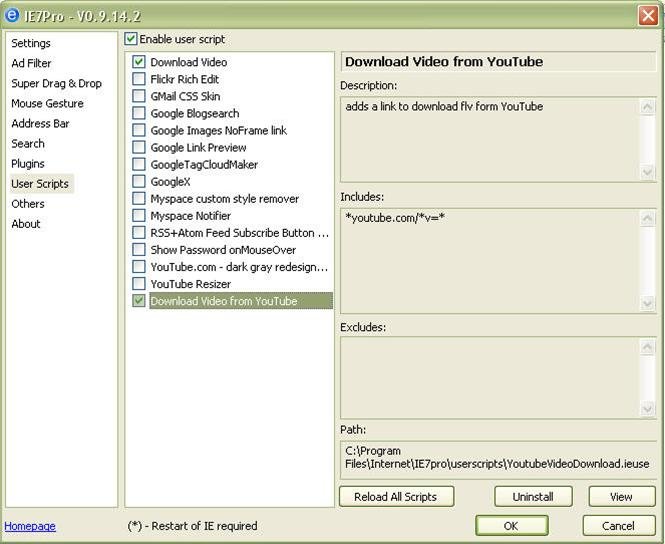The image size is (665, 544).
Task: Enable the GMail CSS Skin script
Action: [139, 96]
